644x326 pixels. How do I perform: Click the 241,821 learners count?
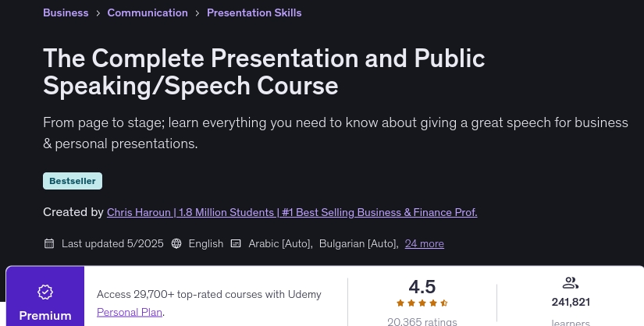571,302
